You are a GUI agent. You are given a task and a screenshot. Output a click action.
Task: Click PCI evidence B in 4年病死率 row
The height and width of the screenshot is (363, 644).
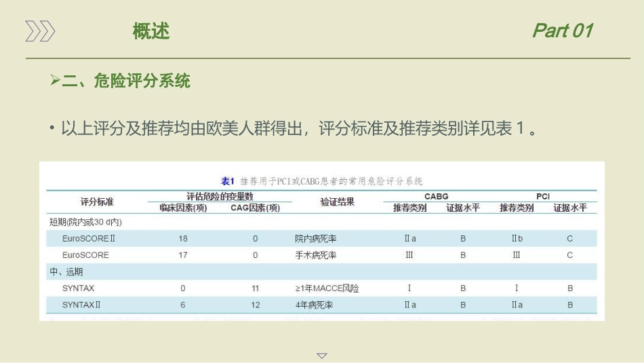pyautogui.click(x=570, y=305)
